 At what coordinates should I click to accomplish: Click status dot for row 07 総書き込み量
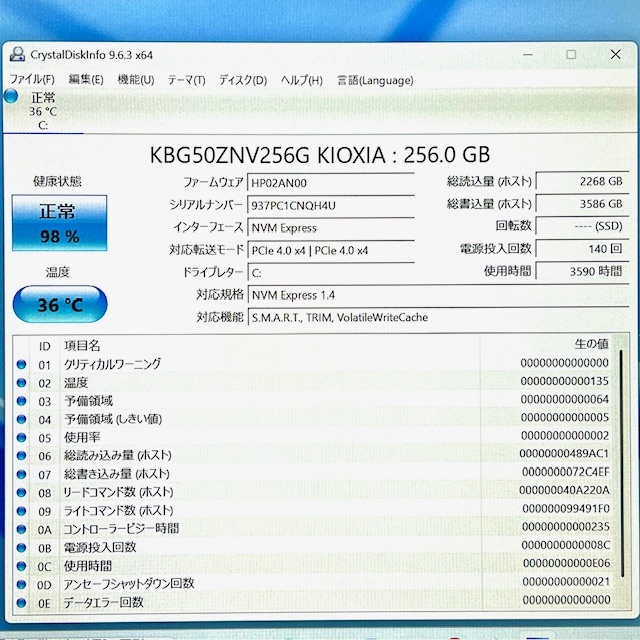[22, 474]
